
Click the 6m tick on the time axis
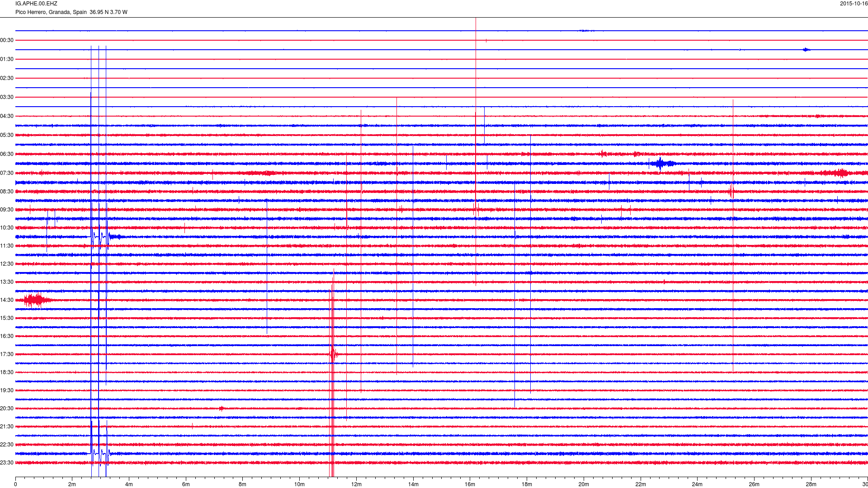tap(186, 484)
